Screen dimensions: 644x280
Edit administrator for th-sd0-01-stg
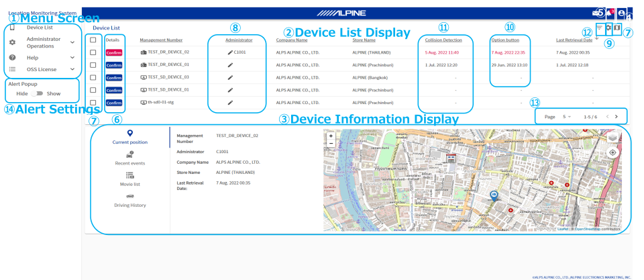[x=230, y=102]
